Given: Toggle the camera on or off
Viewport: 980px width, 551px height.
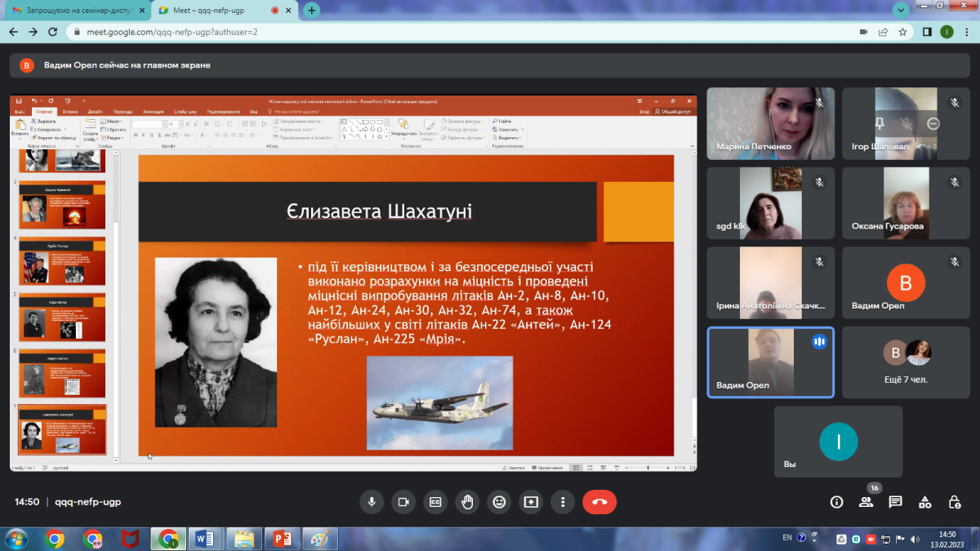Looking at the screenshot, I should coord(403,502).
